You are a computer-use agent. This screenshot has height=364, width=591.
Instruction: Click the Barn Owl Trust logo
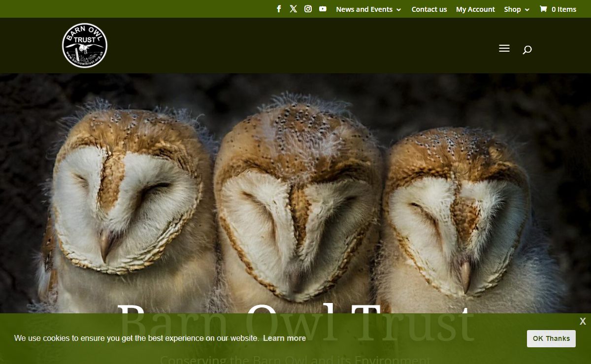[85, 46]
